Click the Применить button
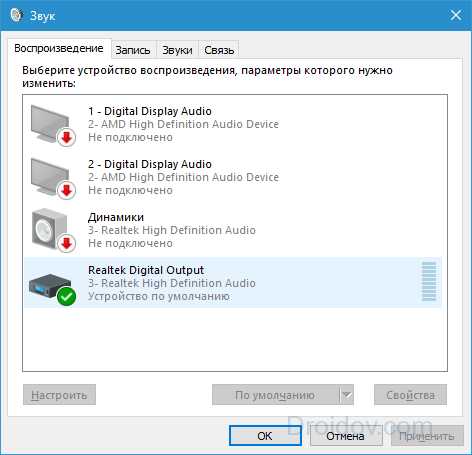This screenshot has height=455, width=472. pos(427,436)
